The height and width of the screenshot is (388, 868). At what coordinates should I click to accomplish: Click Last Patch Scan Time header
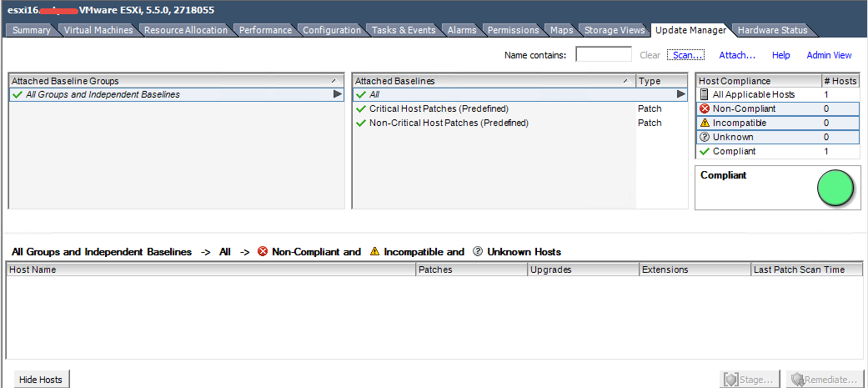806,270
